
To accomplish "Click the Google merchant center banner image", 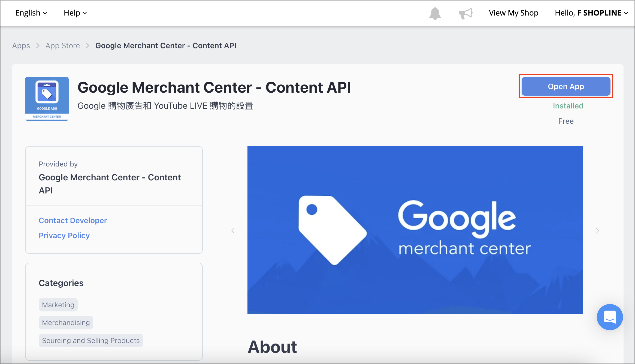I will tap(415, 230).
